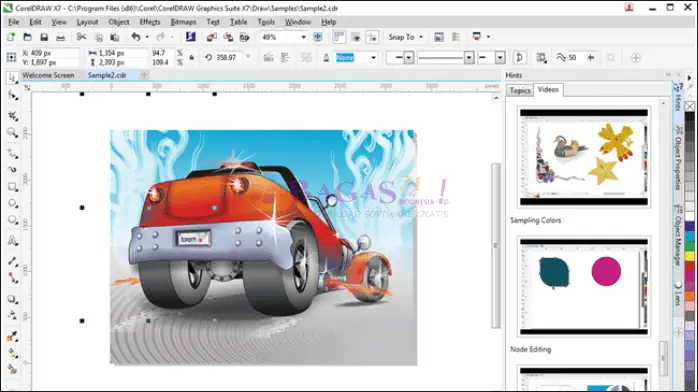The height and width of the screenshot is (392, 698).
Task: Toggle the lock ratio padlock
Action: tap(191, 57)
